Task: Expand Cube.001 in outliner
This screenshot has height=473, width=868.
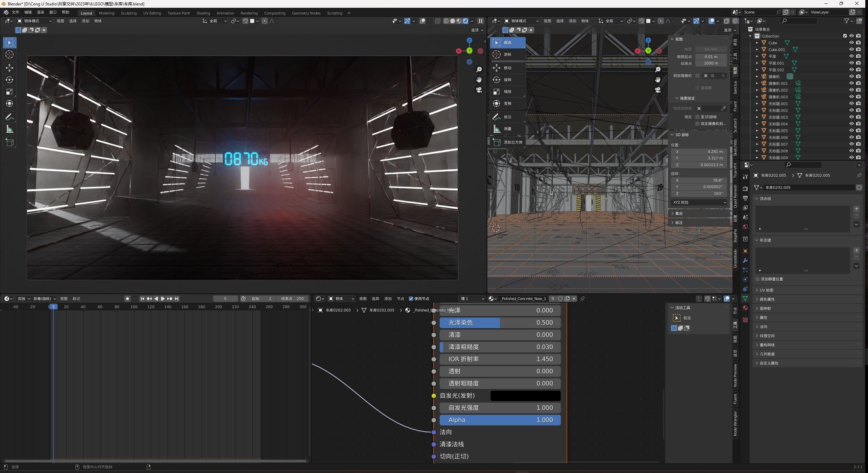Action: pos(757,49)
